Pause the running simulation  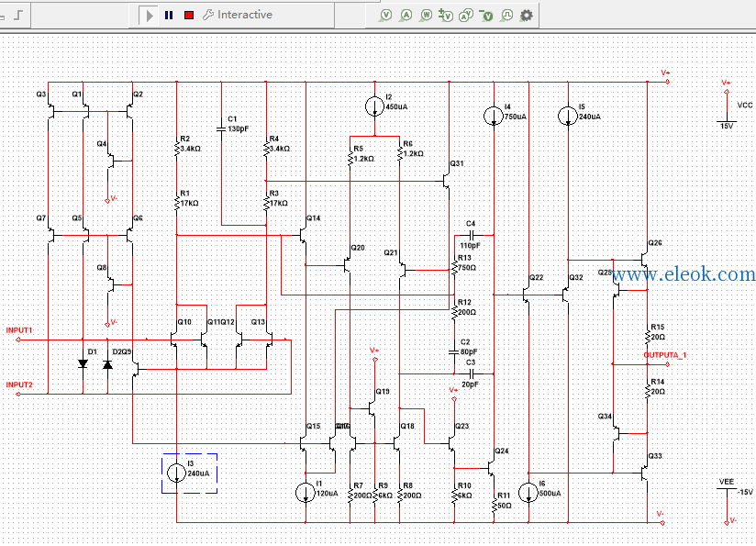(169, 16)
